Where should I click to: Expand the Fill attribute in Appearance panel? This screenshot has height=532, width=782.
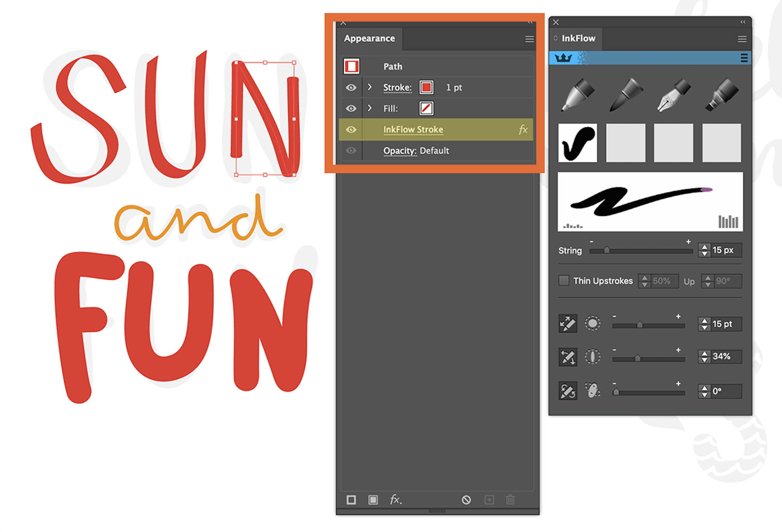370,108
